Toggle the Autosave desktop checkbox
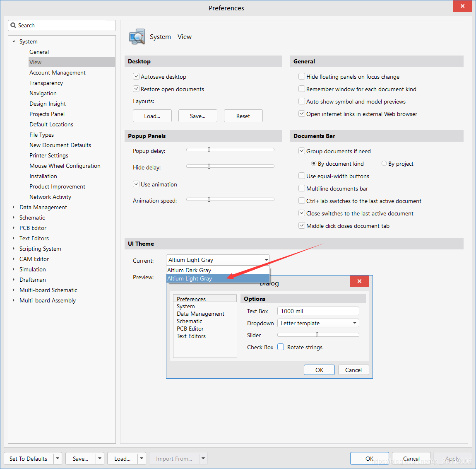Image resolution: width=476 pixels, height=469 pixels. coord(136,77)
